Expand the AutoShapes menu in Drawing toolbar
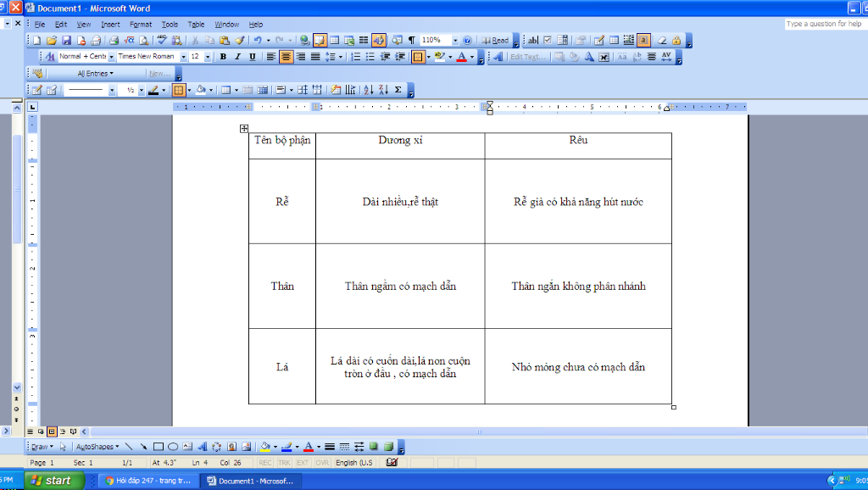The height and width of the screenshot is (490, 868). (97, 447)
